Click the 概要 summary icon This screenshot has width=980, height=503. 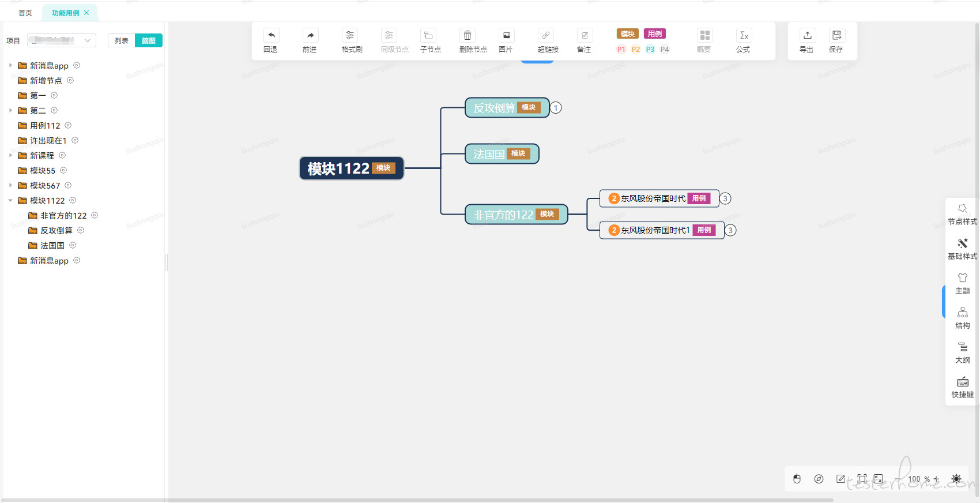[x=705, y=35]
